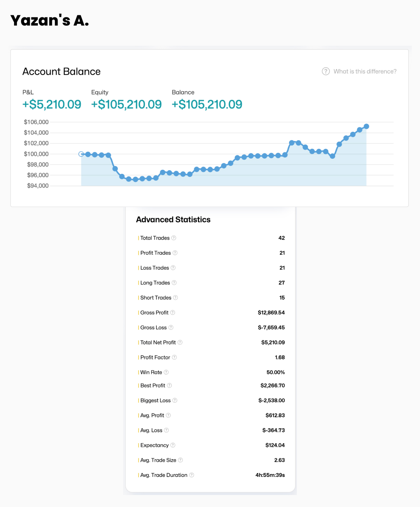420x507 pixels.
Task: Open the Expectancy help icon
Action: (x=173, y=445)
